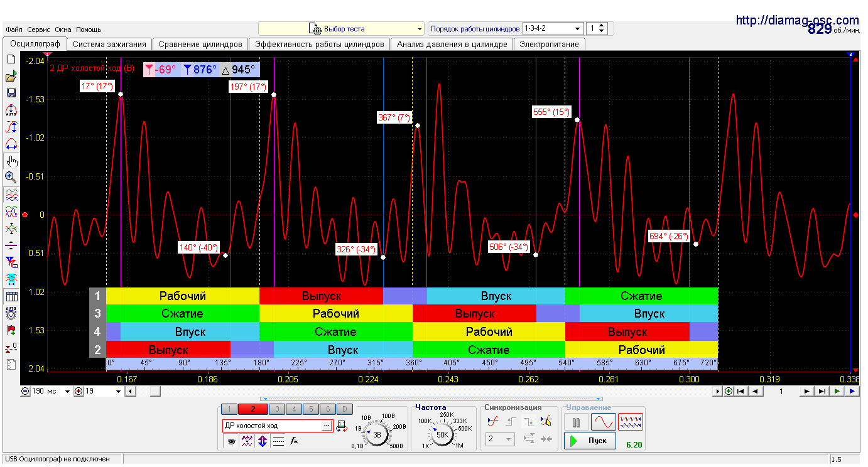Switch to the Анализ давления в цилиндре tab
The width and height of the screenshot is (868, 467).
452,45
